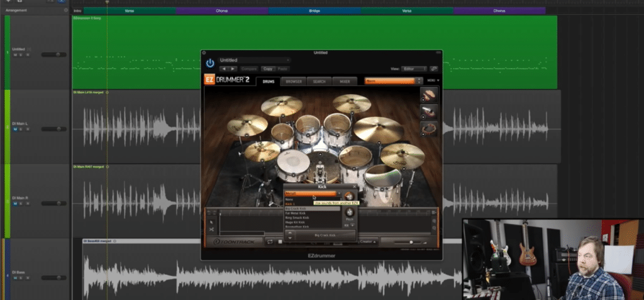This screenshot has width=644, height=300.
Task: Switch to the BROWSER tab
Action: [x=294, y=81]
